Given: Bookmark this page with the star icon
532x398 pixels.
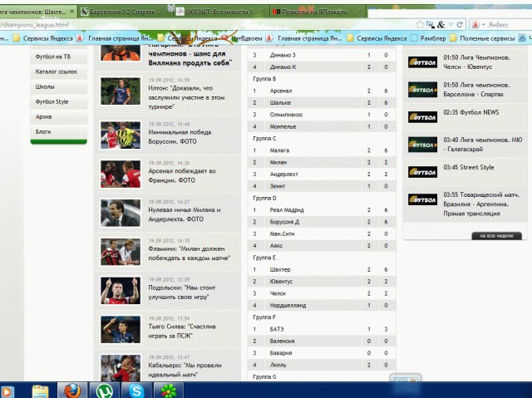Looking at the screenshot, I should [x=420, y=24].
